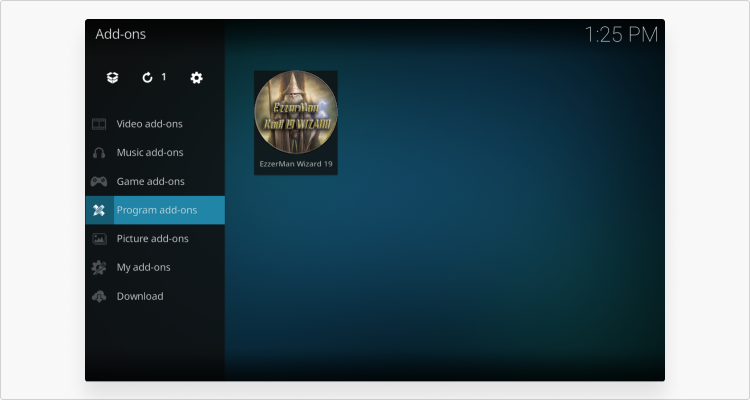Click the headphones icon for Music add-ons
750x400 pixels.
point(99,153)
